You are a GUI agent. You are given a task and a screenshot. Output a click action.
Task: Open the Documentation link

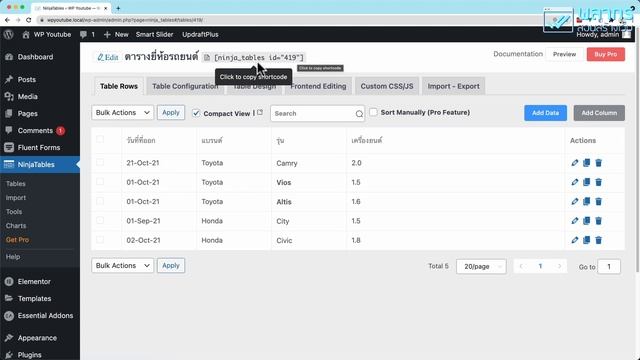click(518, 54)
